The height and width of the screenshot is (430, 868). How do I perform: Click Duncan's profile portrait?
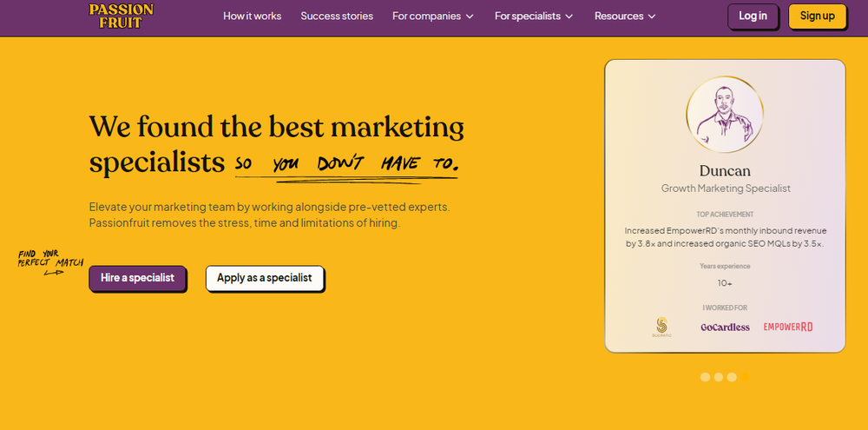725,115
